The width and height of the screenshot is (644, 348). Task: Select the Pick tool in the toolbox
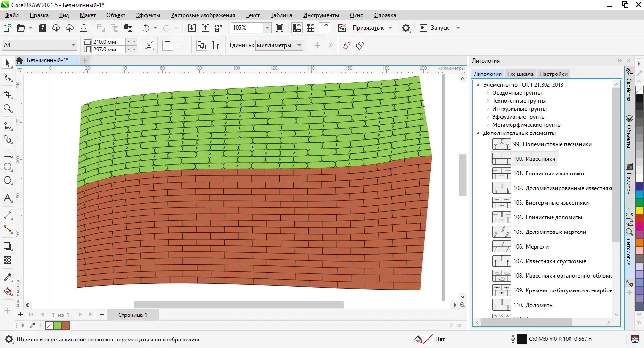[x=8, y=63]
